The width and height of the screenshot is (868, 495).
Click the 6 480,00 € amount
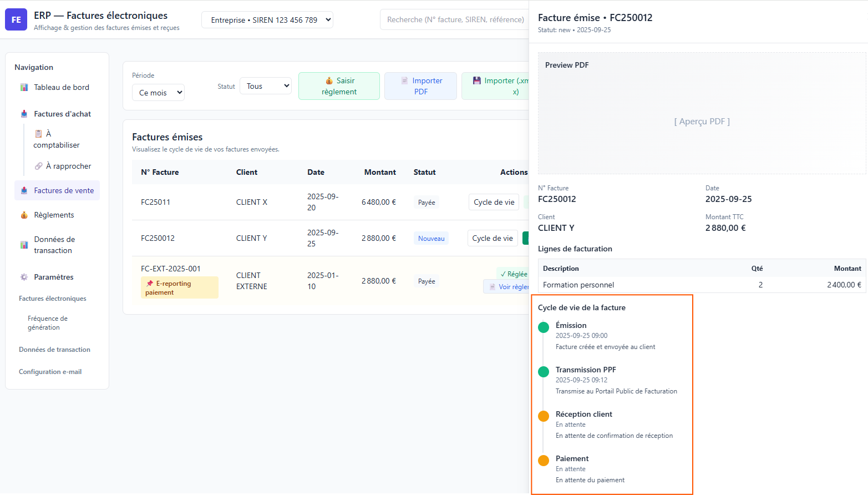379,202
